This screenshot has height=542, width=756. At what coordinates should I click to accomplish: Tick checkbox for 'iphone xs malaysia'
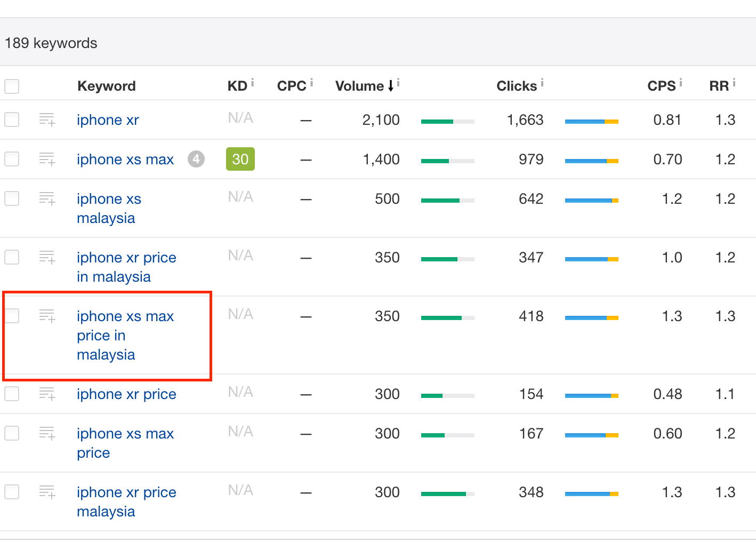tap(12, 198)
